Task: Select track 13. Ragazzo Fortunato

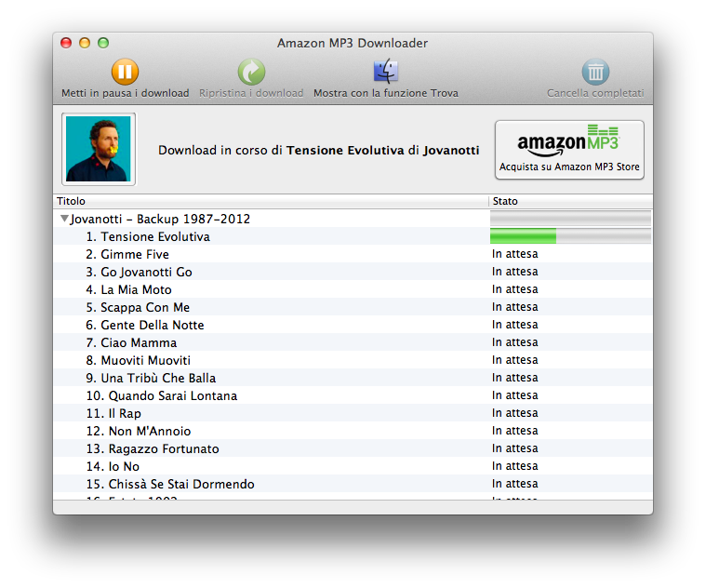Action: pos(153,449)
